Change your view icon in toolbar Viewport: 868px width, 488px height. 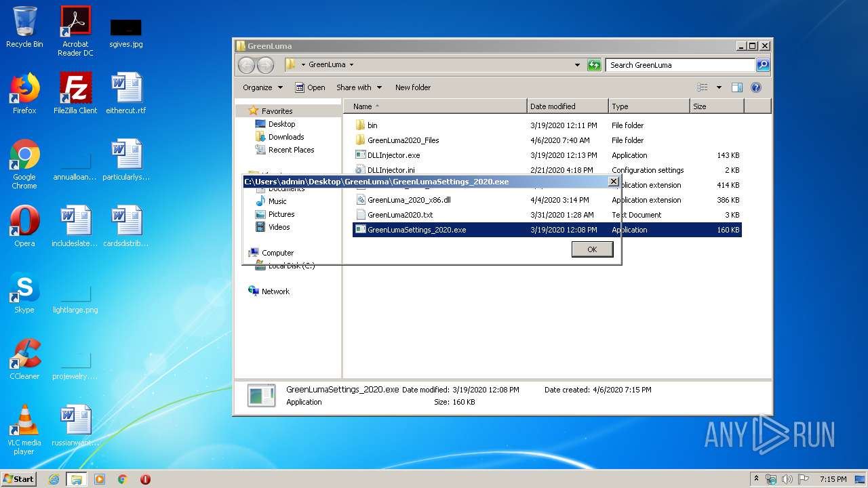pyautogui.click(x=703, y=87)
